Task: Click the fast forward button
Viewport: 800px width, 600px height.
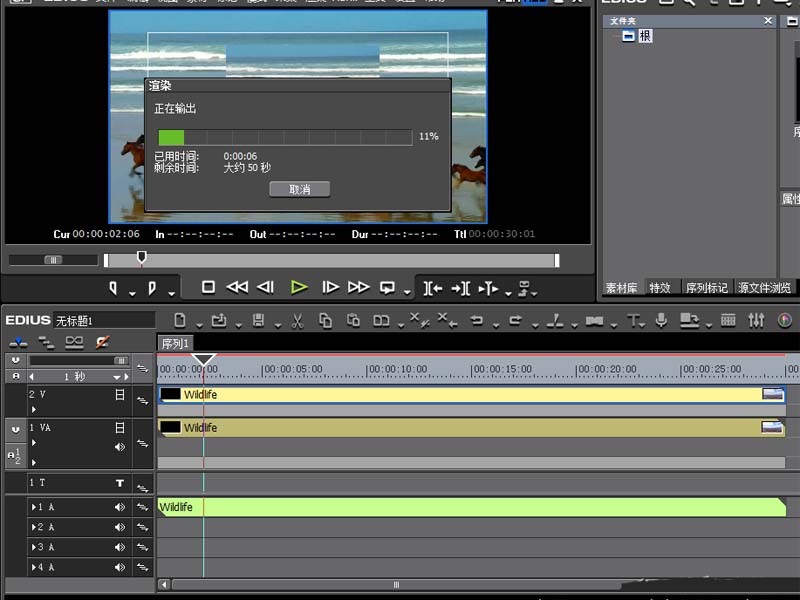Action: (358, 287)
